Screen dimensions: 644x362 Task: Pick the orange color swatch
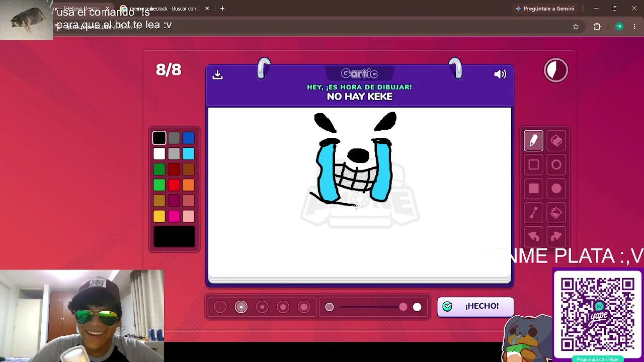(188, 185)
